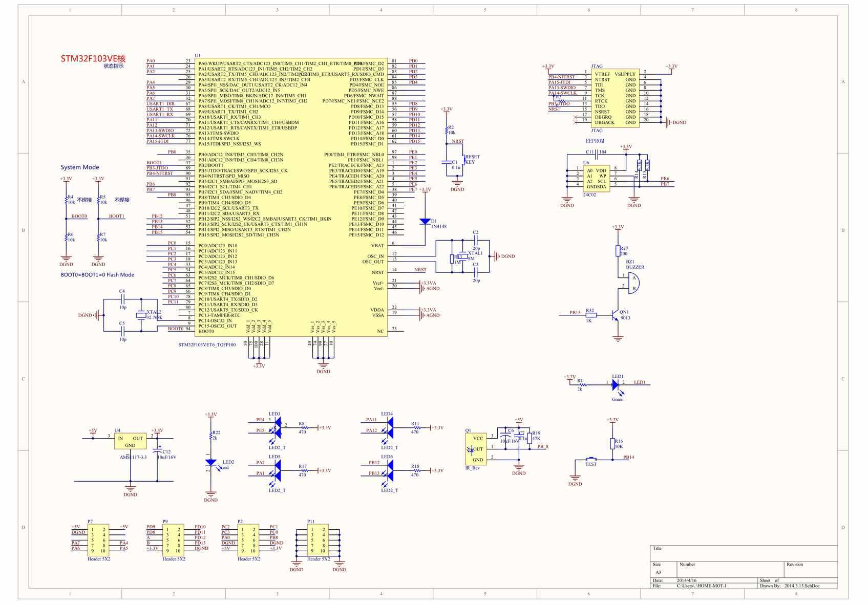Click the P9 Header 5X2 connector

173,541
